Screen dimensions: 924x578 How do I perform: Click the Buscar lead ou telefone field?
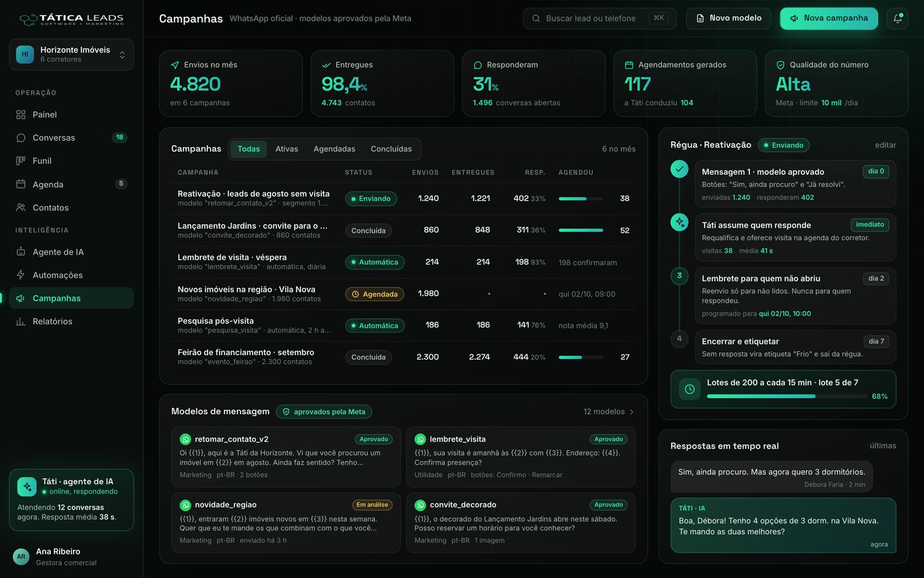point(600,19)
